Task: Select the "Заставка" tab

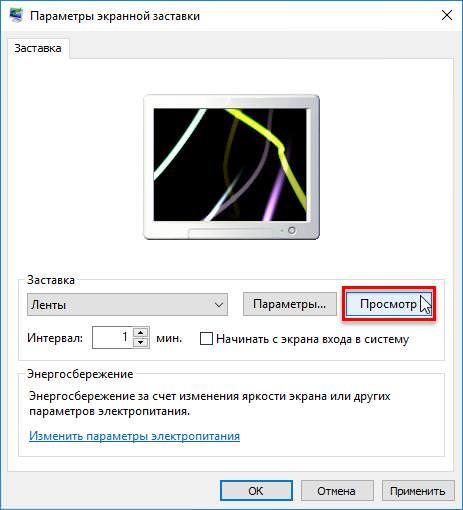Action: point(38,48)
